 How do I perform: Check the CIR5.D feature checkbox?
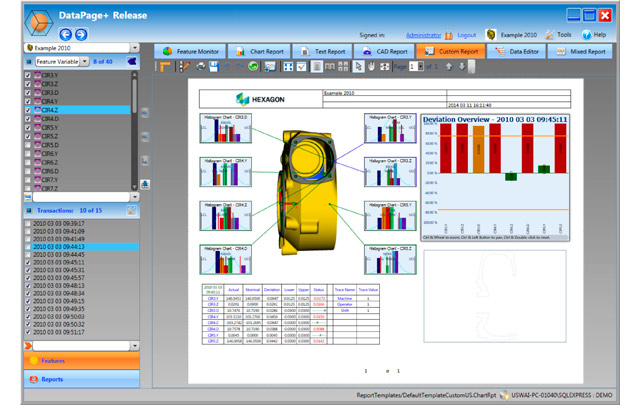[28, 145]
